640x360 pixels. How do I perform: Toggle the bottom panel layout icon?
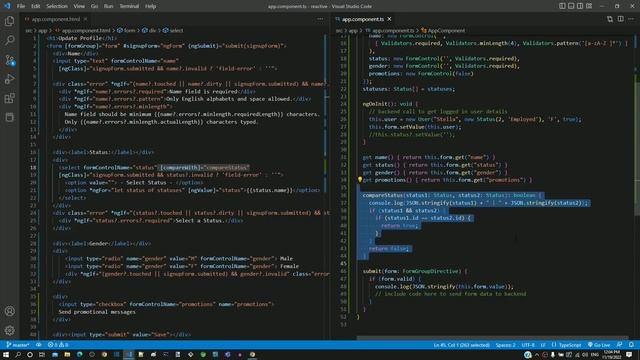click(571, 6)
